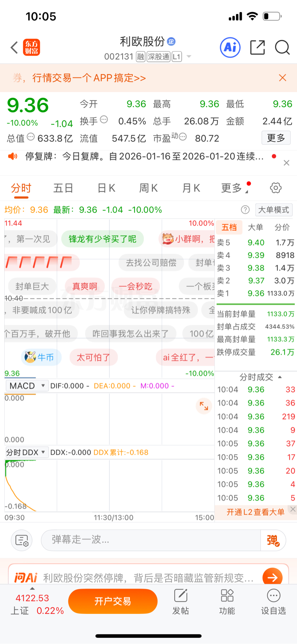Image resolution: width=297 pixels, height=644 pixels.
Task: Tap the 卖1 9.36 order row
Action: pyautogui.click(x=256, y=294)
